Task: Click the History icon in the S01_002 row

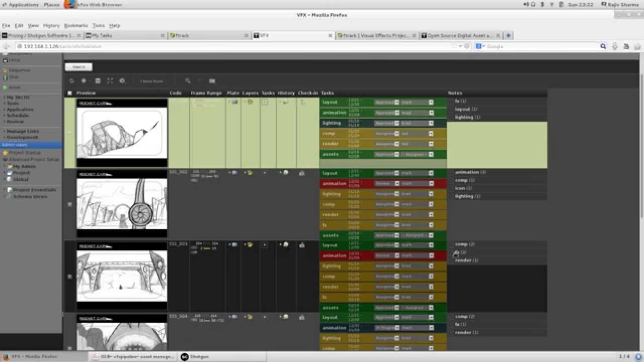Action: [285, 172]
